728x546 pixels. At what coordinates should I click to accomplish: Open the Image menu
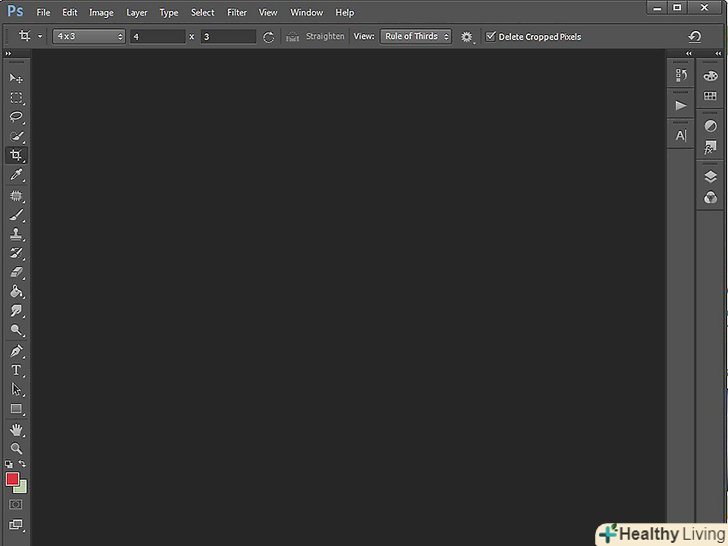pos(101,13)
